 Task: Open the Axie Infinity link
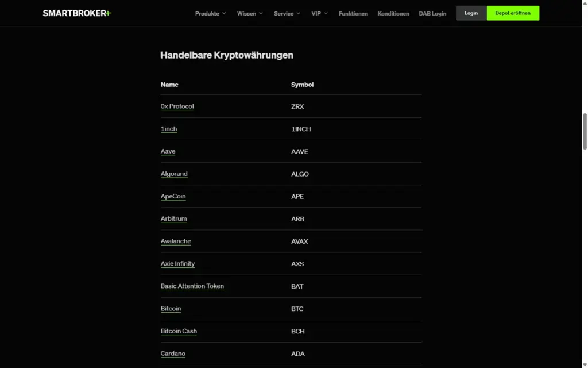click(x=177, y=263)
